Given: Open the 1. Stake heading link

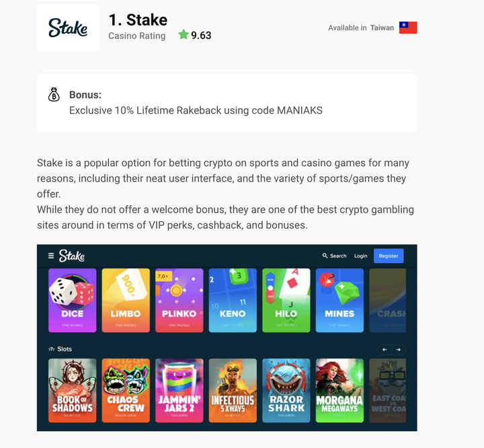Looking at the screenshot, I should (x=138, y=20).
